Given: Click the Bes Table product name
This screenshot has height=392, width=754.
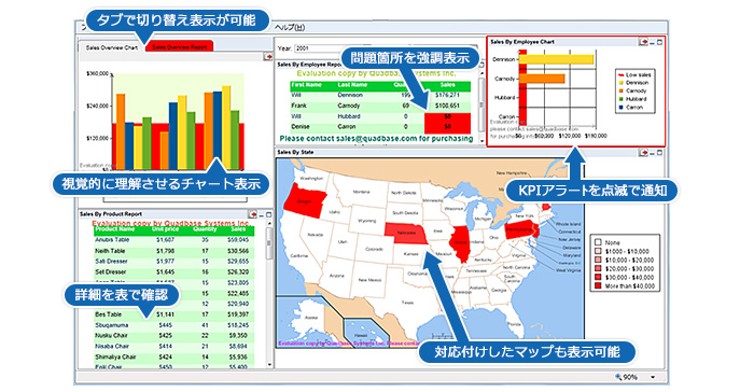Looking at the screenshot, I should tap(108, 315).
